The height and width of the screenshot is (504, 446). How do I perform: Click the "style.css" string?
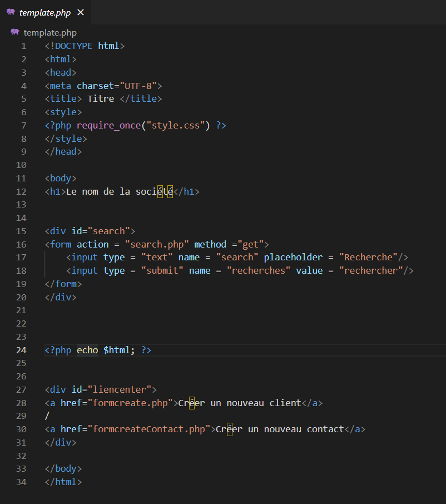pos(175,125)
